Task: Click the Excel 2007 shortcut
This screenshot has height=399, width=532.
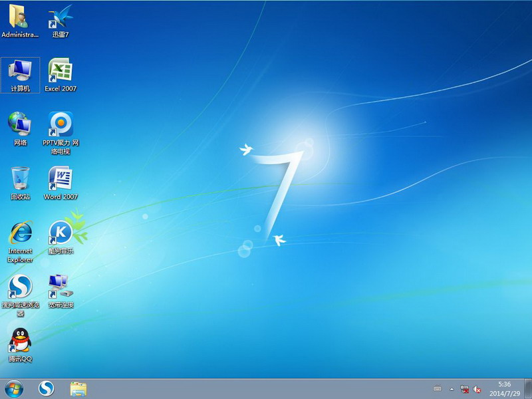Action: [61, 75]
